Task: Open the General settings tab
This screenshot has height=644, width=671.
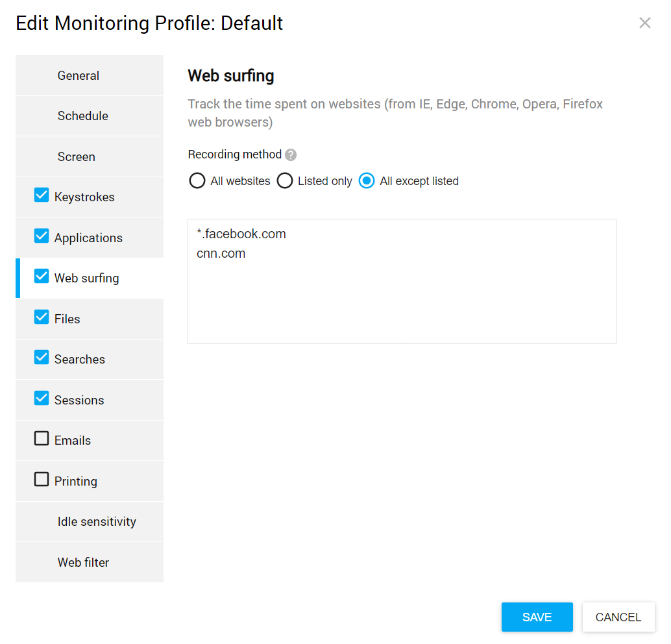Action: [79, 75]
